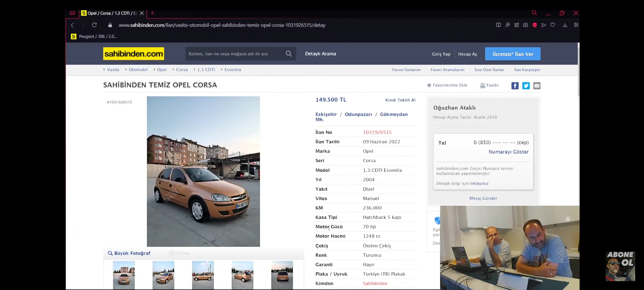Open Detaylı Arama

(x=320, y=54)
